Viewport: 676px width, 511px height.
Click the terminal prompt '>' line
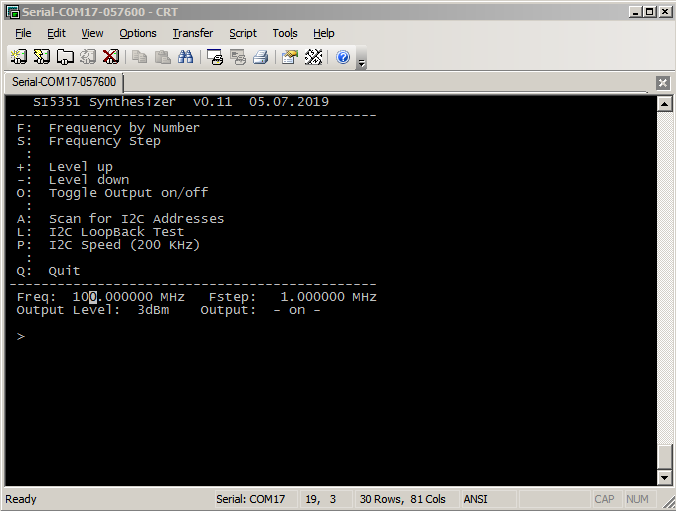point(21,336)
